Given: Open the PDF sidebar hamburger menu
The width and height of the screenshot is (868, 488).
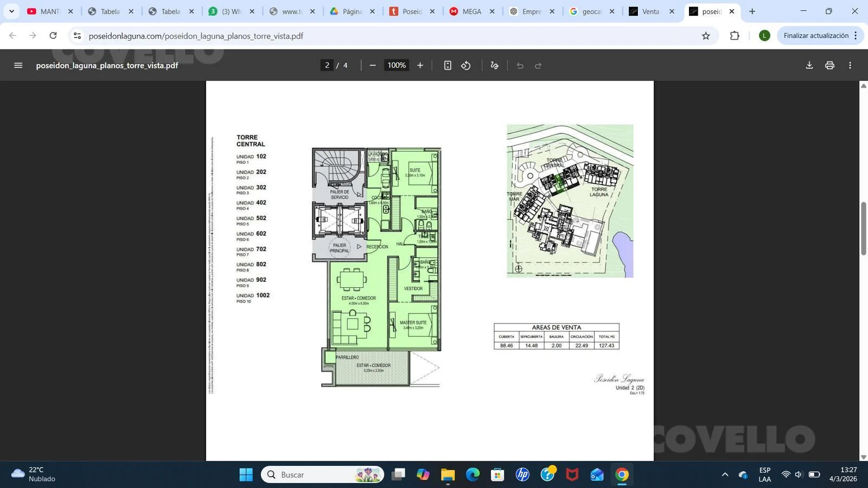Looking at the screenshot, I should pyautogui.click(x=18, y=65).
